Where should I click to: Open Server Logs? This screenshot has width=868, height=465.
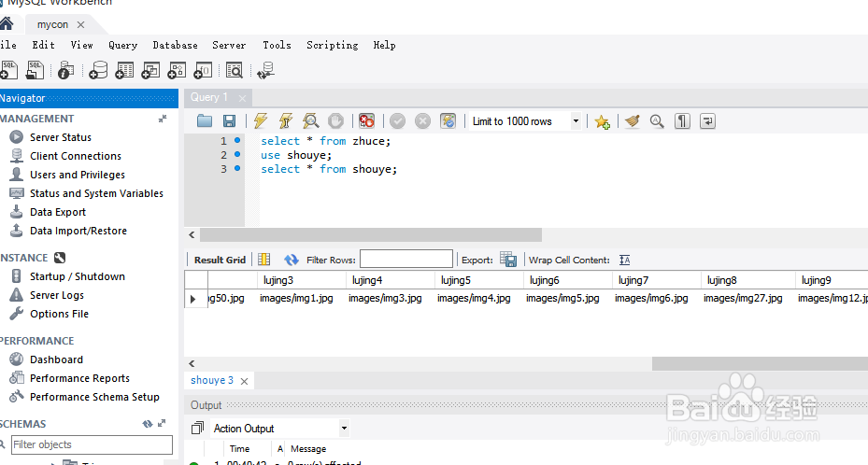pos(57,295)
